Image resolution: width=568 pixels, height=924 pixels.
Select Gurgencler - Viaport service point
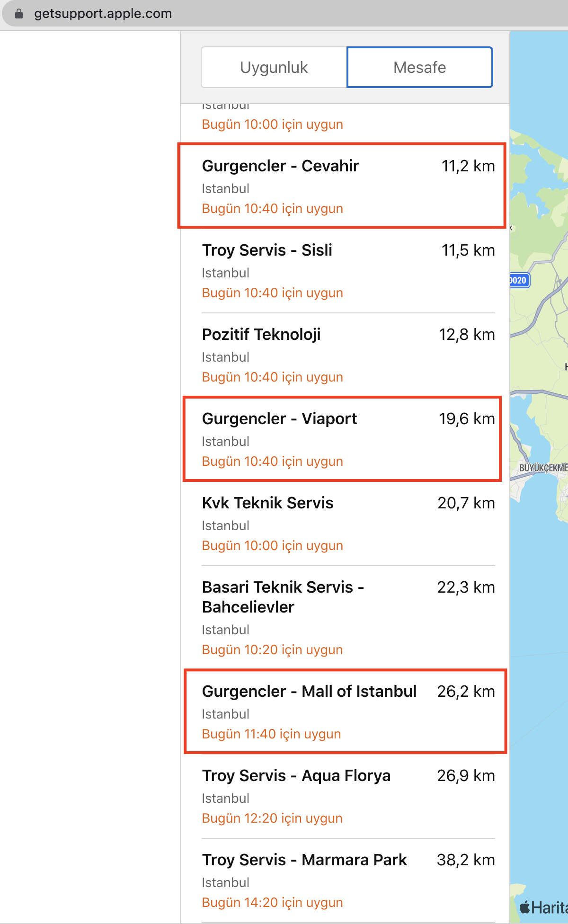tap(348, 439)
